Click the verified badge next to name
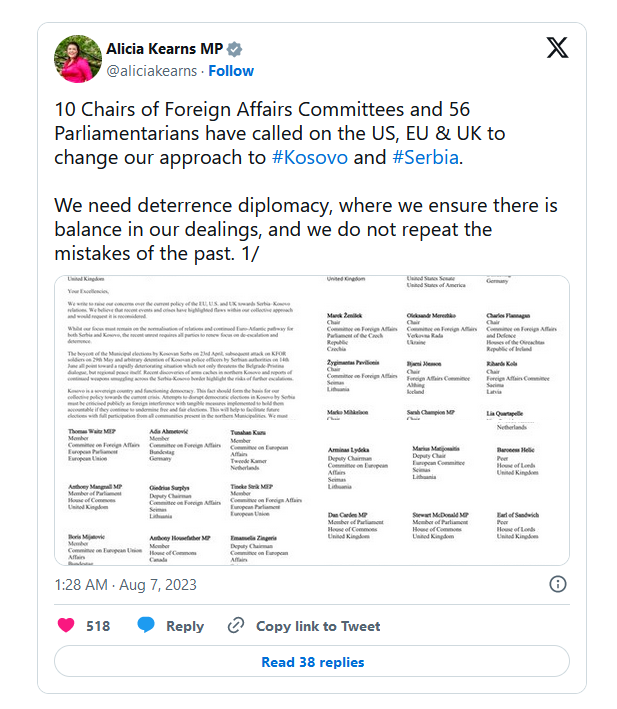Image resolution: width=617 pixels, height=709 pixels. pos(234,49)
